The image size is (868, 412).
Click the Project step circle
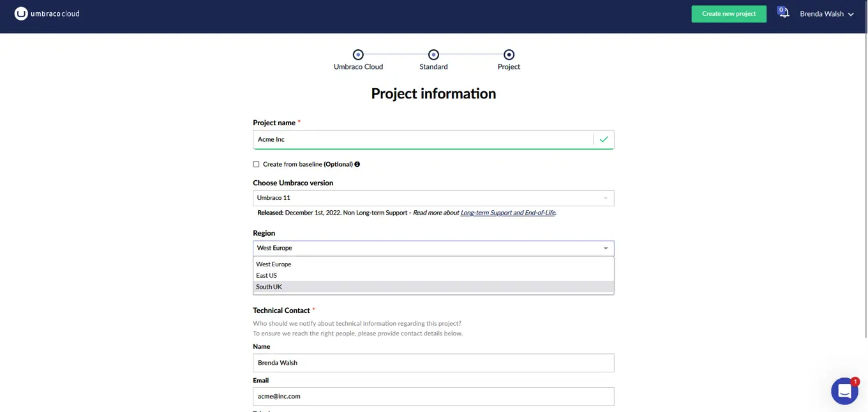click(x=509, y=55)
